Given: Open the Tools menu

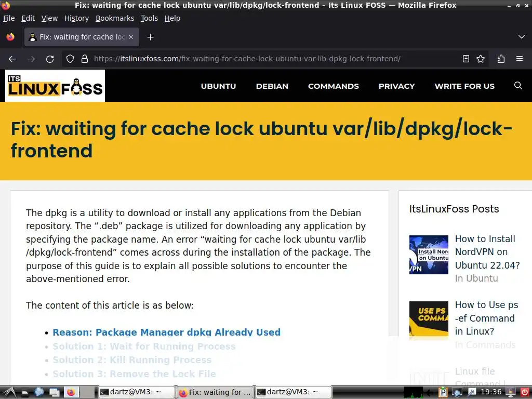Looking at the screenshot, I should click(149, 18).
